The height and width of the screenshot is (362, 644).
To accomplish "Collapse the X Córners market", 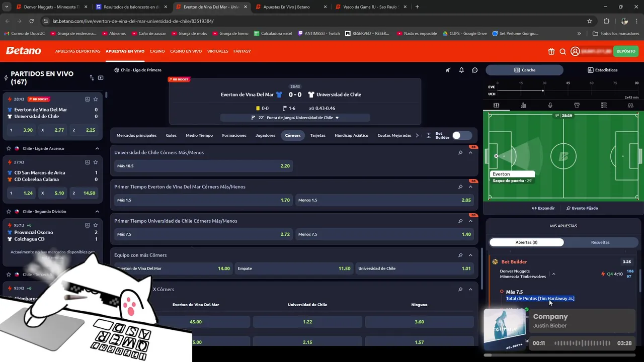I will point(470,289).
